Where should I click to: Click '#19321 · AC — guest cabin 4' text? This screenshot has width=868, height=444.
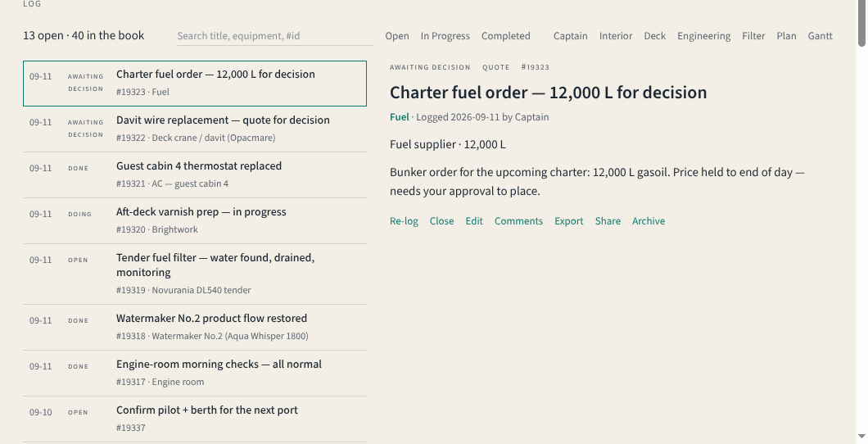coord(172,183)
